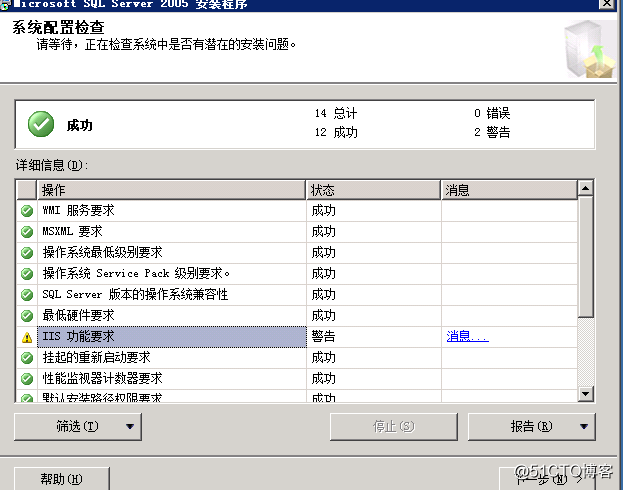
Task: Click the disabled 停止(S) button
Action: pyautogui.click(x=394, y=426)
